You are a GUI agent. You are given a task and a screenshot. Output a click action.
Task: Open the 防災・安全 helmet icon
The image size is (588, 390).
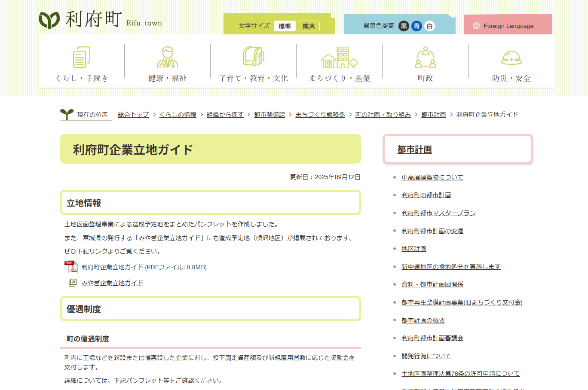pyautogui.click(x=511, y=58)
